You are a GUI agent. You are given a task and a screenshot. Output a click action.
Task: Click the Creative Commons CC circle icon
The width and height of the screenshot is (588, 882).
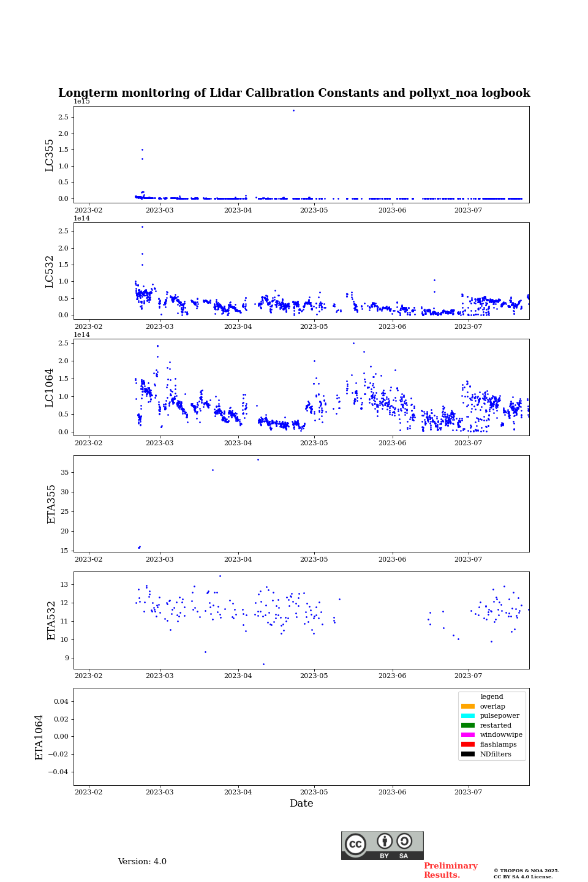(355, 844)
